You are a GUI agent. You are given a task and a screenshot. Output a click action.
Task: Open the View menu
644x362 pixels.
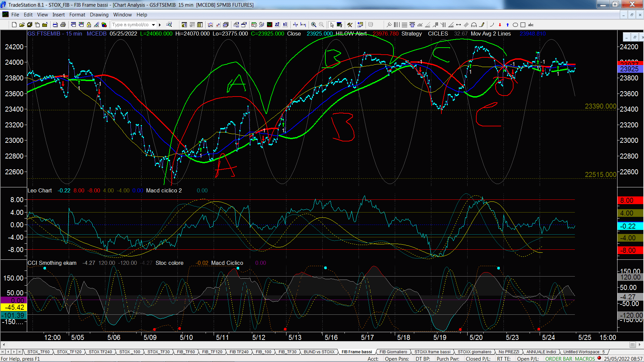click(x=43, y=15)
